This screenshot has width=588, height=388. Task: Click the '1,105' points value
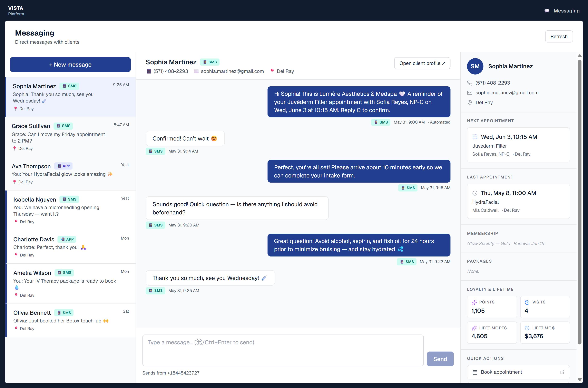point(478,311)
